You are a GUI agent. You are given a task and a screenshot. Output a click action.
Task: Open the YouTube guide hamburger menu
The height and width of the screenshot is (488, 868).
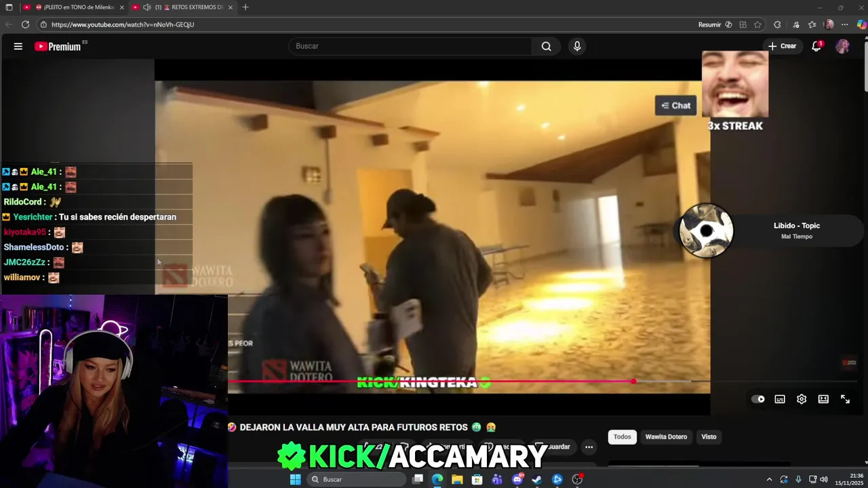point(18,46)
